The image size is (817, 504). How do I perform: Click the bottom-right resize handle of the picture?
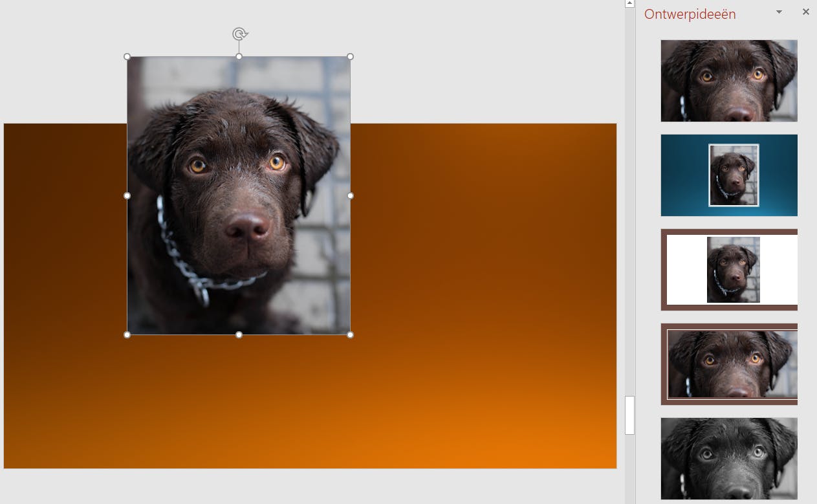(351, 334)
